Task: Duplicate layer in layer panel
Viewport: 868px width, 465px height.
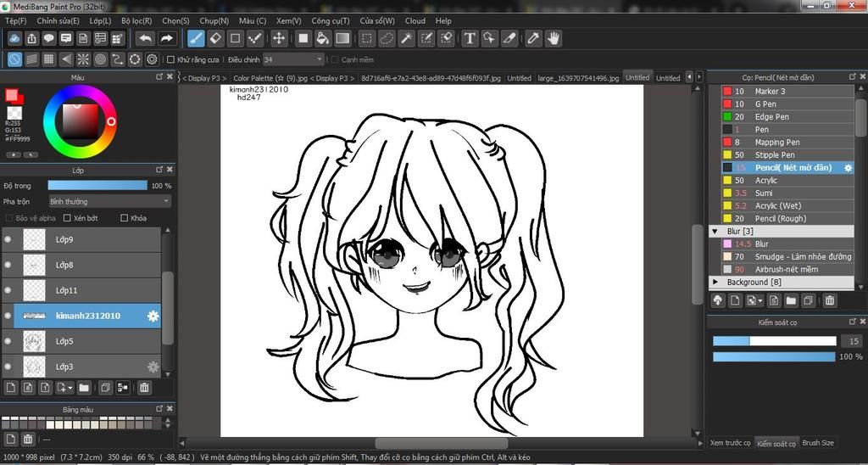Action: click(x=104, y=388)
